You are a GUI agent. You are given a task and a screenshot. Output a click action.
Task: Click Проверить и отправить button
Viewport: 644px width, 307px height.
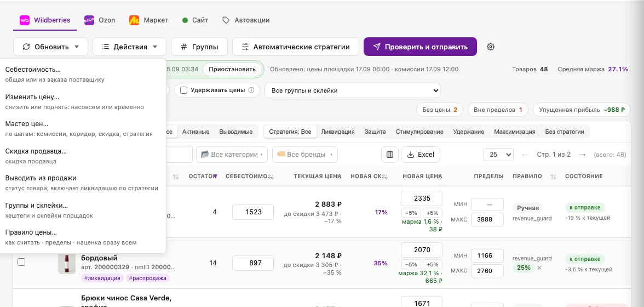420,47
